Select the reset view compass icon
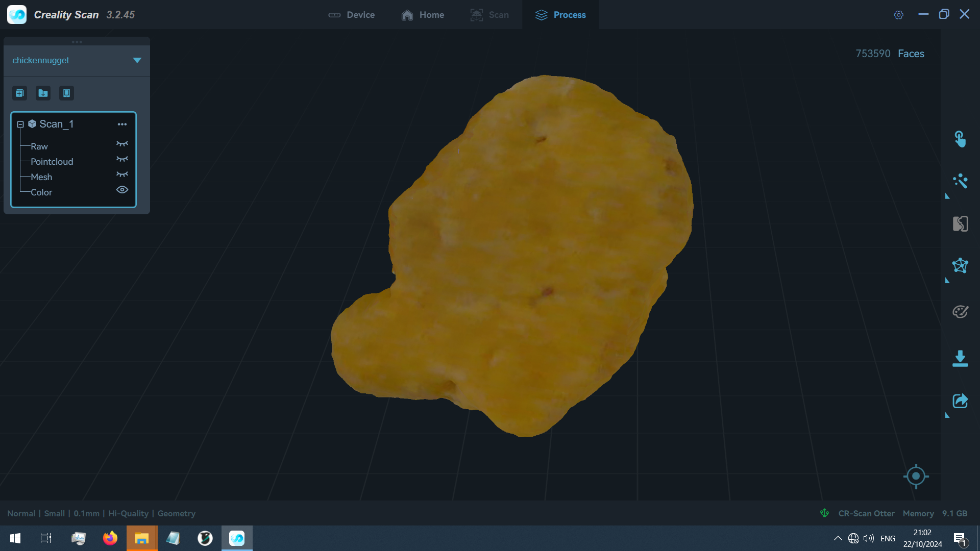 pyautogui.click(x=916, y=477)
